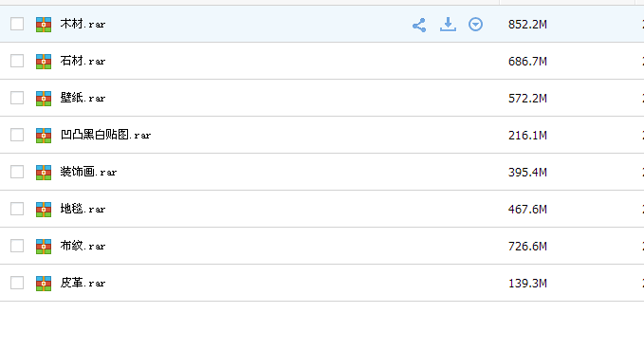This screenshot has height=350, width=644.
Task: Click the archive icon for 皮革.rar
Action: [44, 284]
